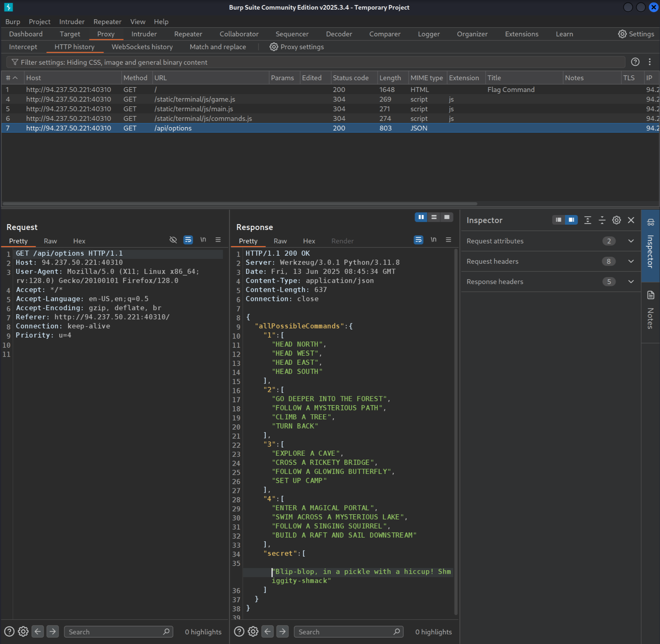The height and width of the screenshot is (644, 660).
Task: Switch to the Decoder tab
Action: [339, 34]
